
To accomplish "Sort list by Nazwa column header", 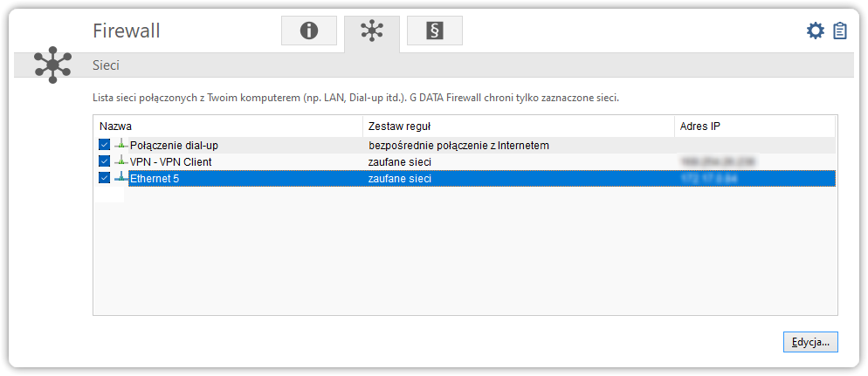I will [227, 126].
